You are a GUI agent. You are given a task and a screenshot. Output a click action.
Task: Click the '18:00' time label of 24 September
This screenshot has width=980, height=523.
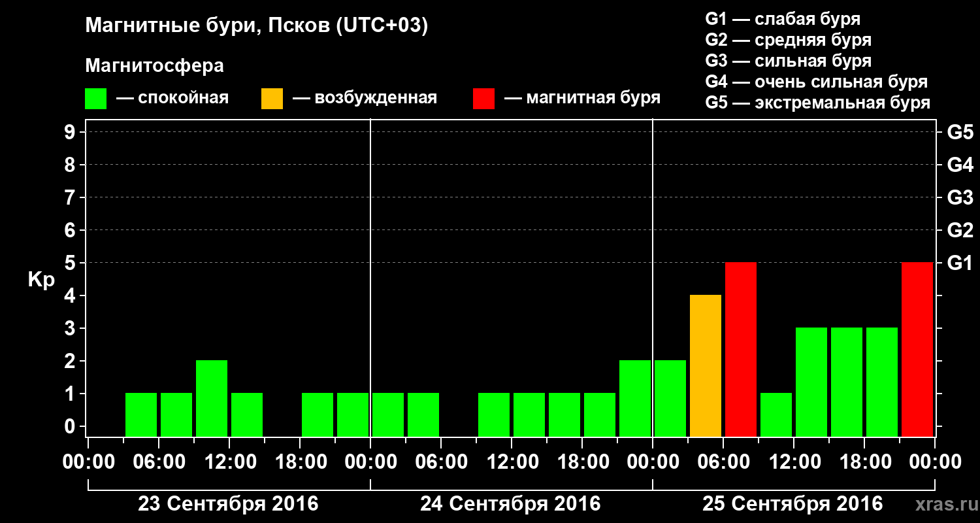582,462
